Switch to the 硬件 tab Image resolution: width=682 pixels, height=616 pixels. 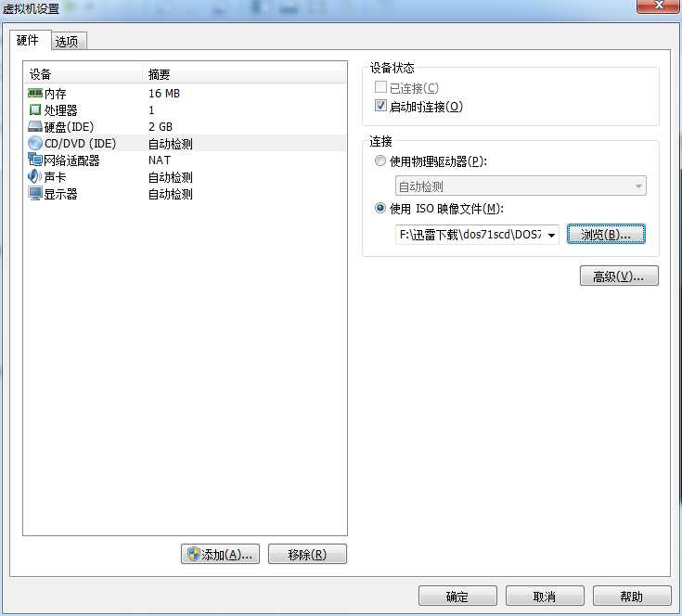click(28, 41)
